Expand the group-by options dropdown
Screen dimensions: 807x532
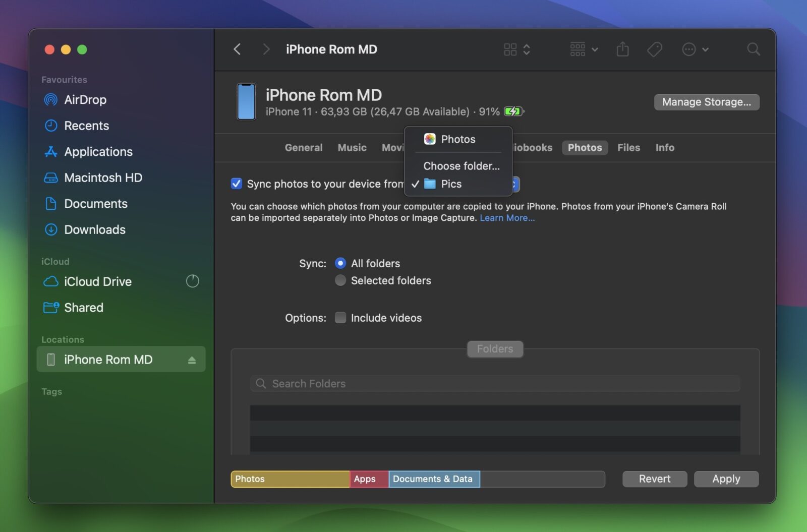tap(584, 49)
